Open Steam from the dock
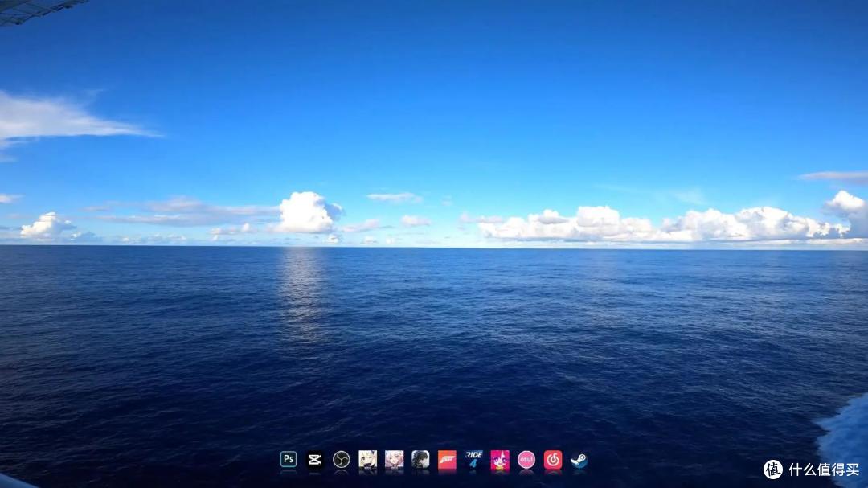The image size is (868, 488). [x=579, y=459]
